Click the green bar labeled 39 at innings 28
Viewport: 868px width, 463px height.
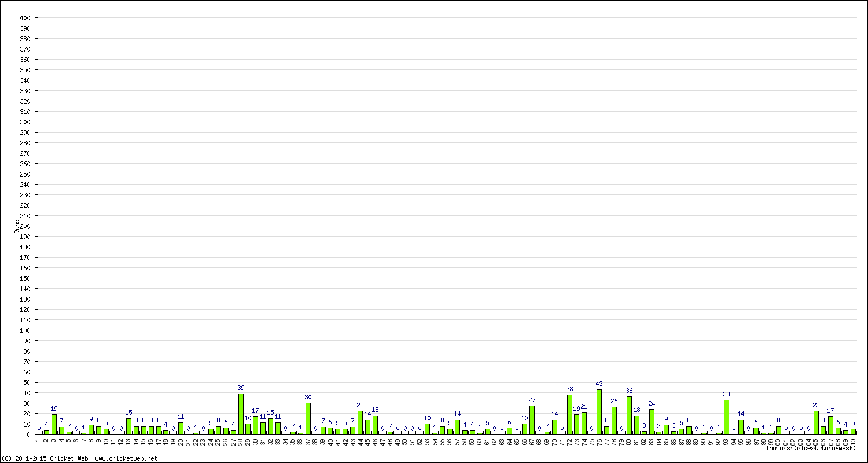point(241,414)
